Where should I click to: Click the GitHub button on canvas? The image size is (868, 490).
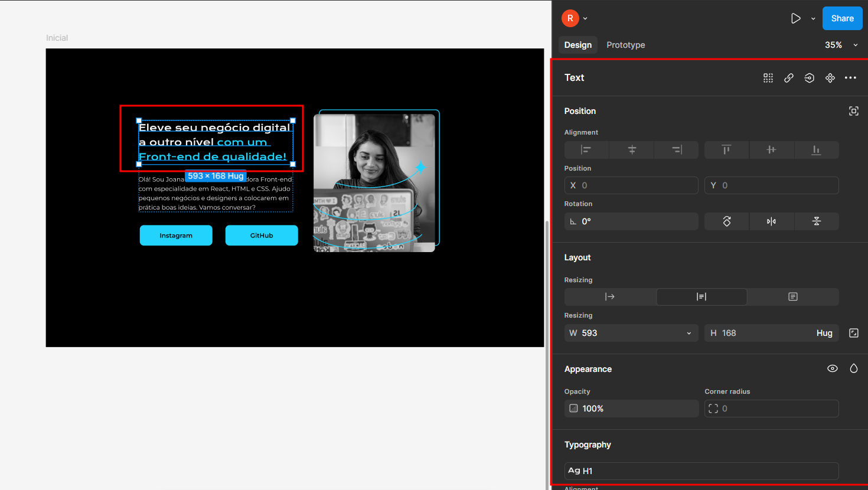[262, 236]
